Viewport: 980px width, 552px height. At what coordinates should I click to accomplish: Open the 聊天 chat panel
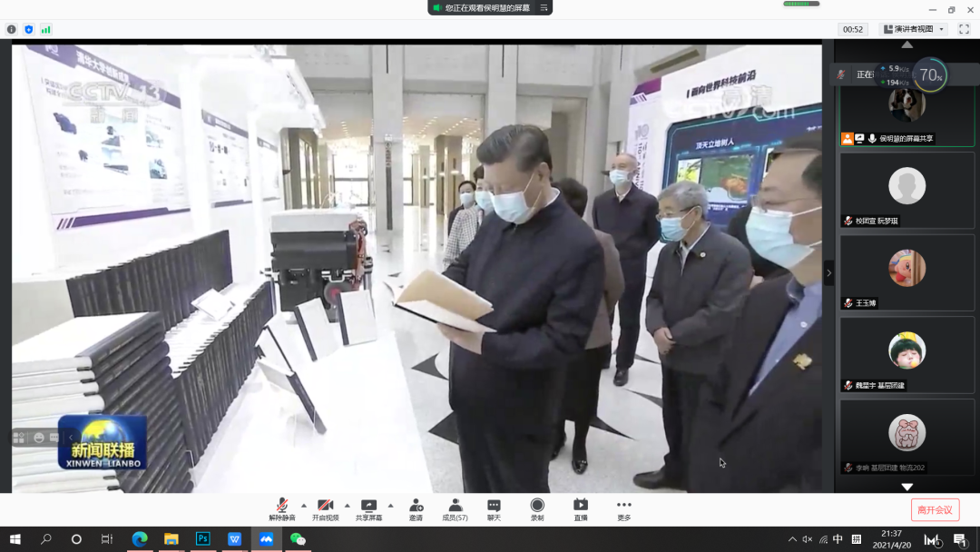tap(494, 508)
